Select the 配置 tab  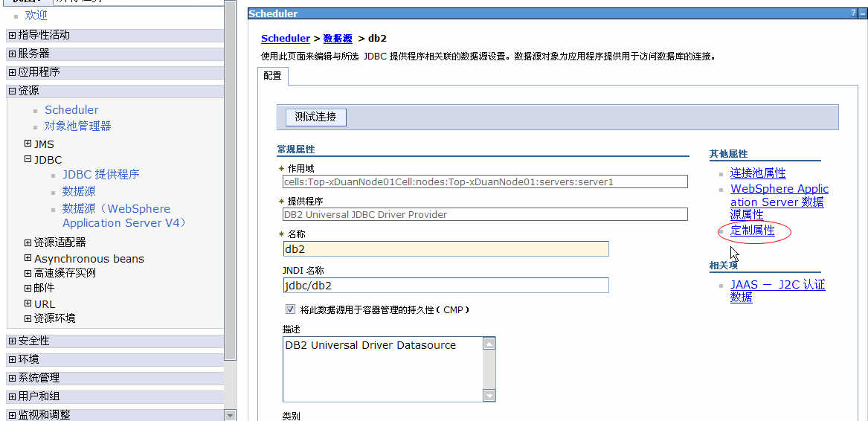pos(272,76)
